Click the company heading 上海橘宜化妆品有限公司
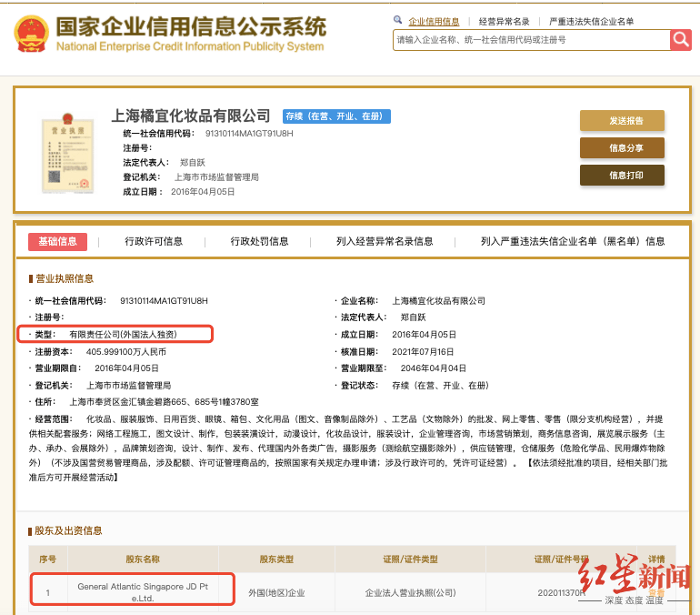Viewport: 700px width, 615px height. [191, 116]
